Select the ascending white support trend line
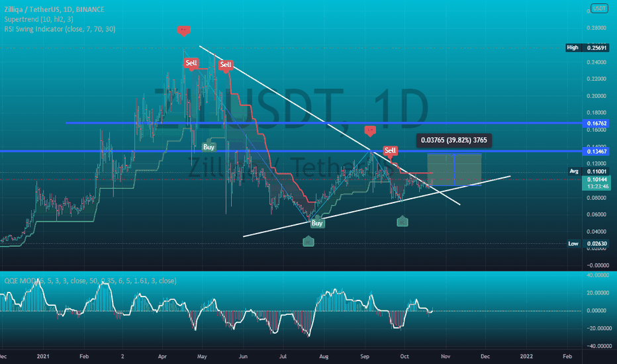The height and width of the screenshot is (364, 617). click(x=377, y=206)
